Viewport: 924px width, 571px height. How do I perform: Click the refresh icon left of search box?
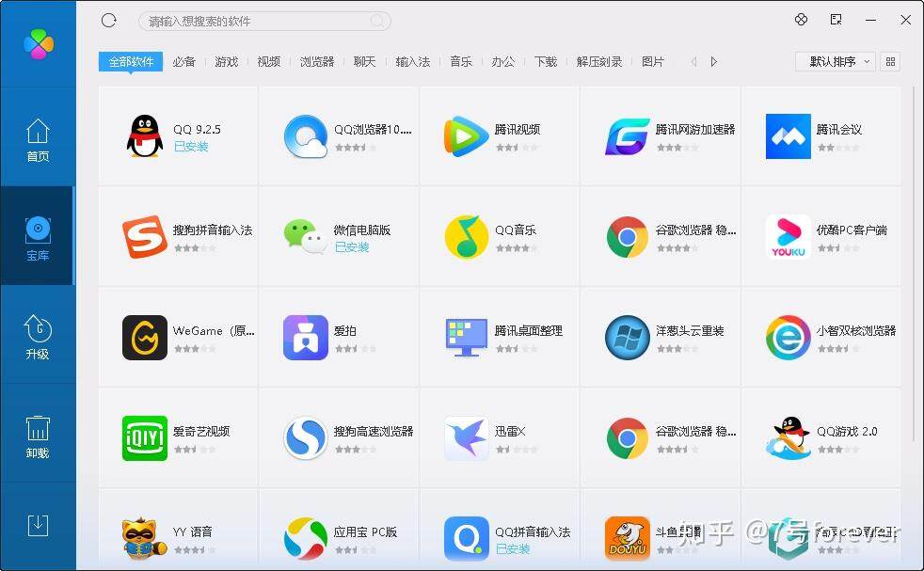pos(108,20)
